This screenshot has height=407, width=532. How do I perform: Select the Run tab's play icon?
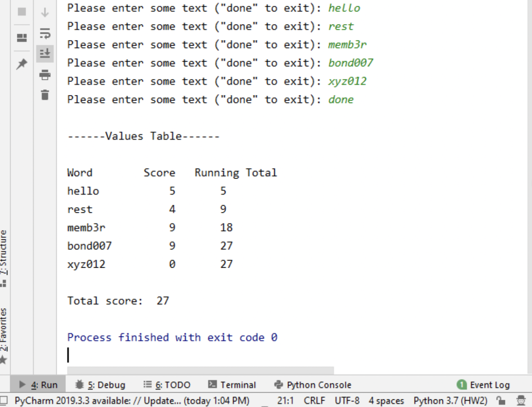(22, 385)
